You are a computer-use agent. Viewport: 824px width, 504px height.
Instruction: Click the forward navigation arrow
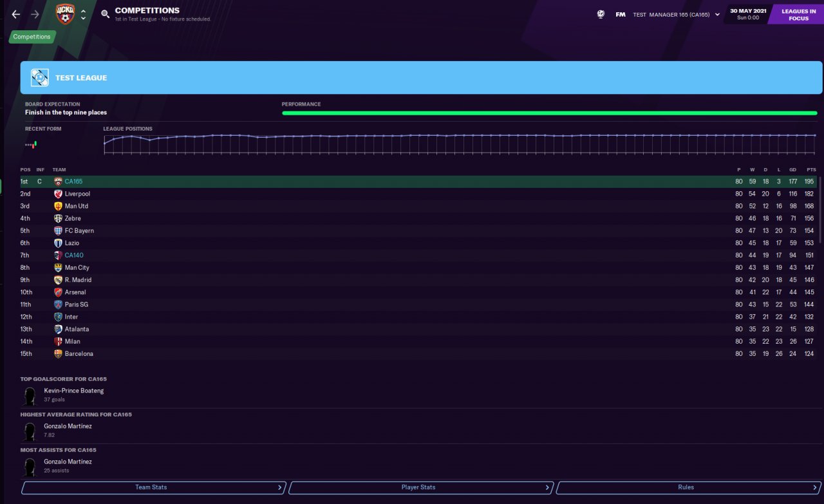(x=35, y=14)
